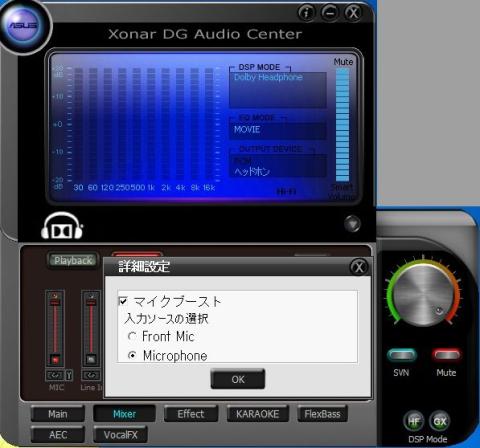
Task: Click the EQ MODE MOVIE field
Action: point(278,130)
